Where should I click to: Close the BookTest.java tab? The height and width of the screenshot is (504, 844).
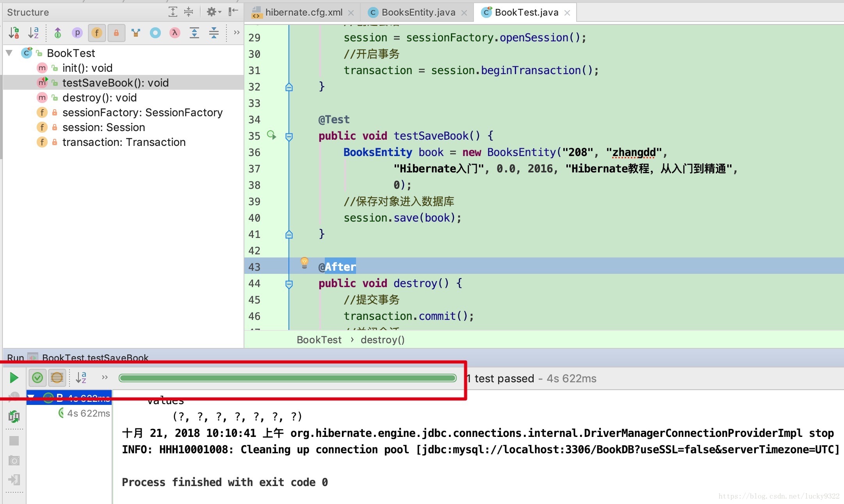click(567, 13)
